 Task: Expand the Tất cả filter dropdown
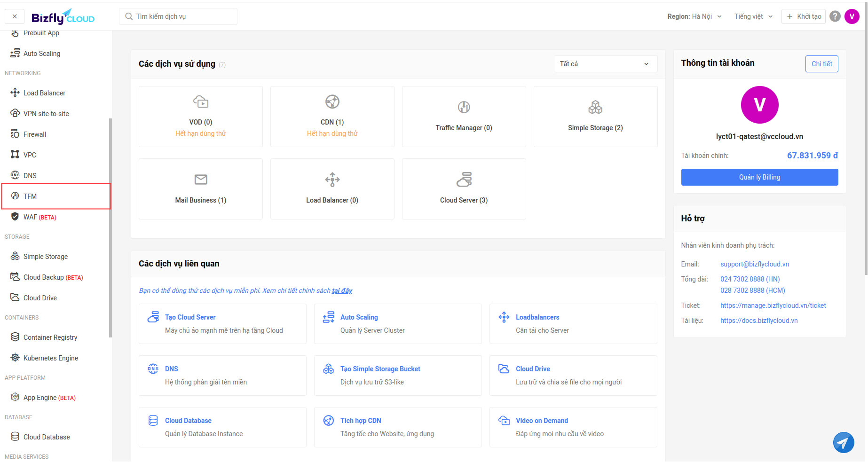[606, 64]
